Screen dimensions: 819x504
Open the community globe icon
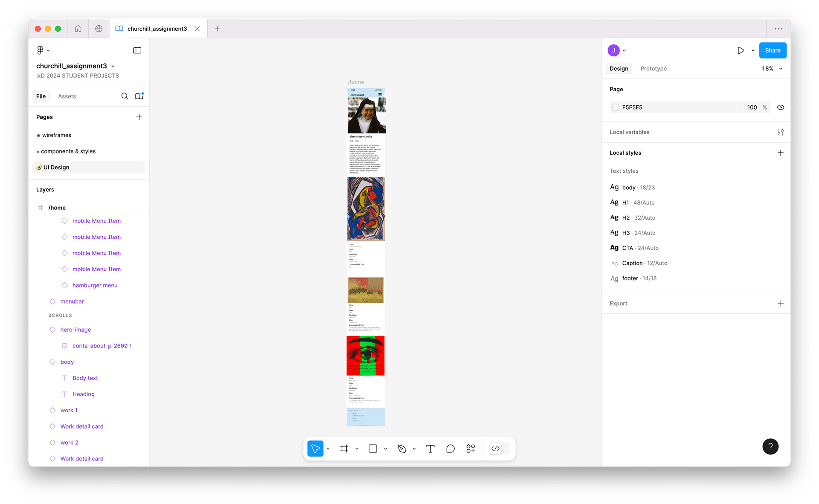pos(99,29)
